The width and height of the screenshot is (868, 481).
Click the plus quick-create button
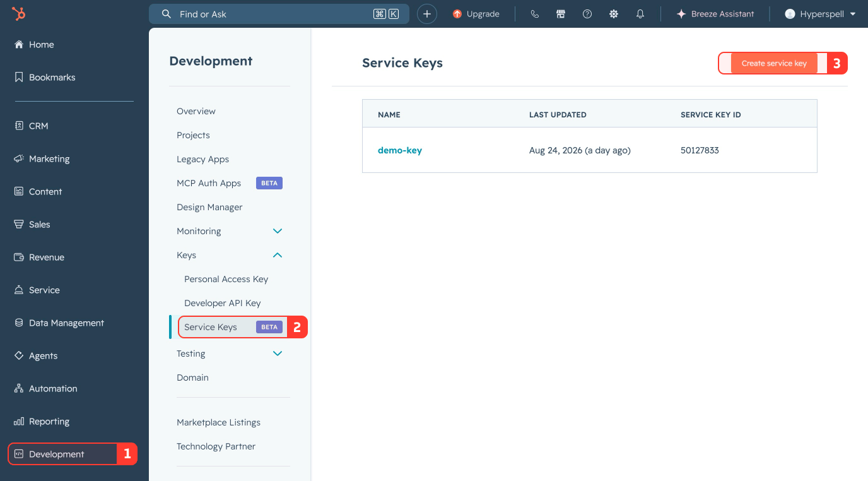[427, 14]
